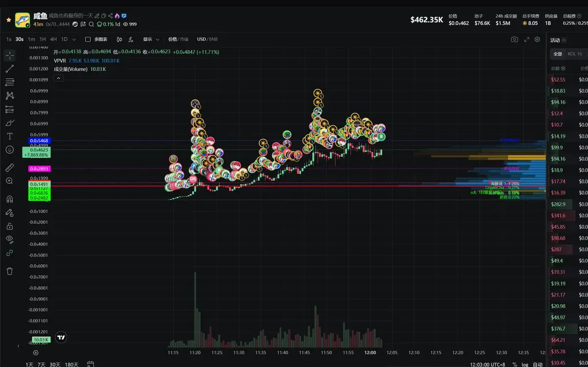Set the chart range to 30天
Image resolution: width=588 pixels, height=367 pixels.
click(x=55, y=364)
